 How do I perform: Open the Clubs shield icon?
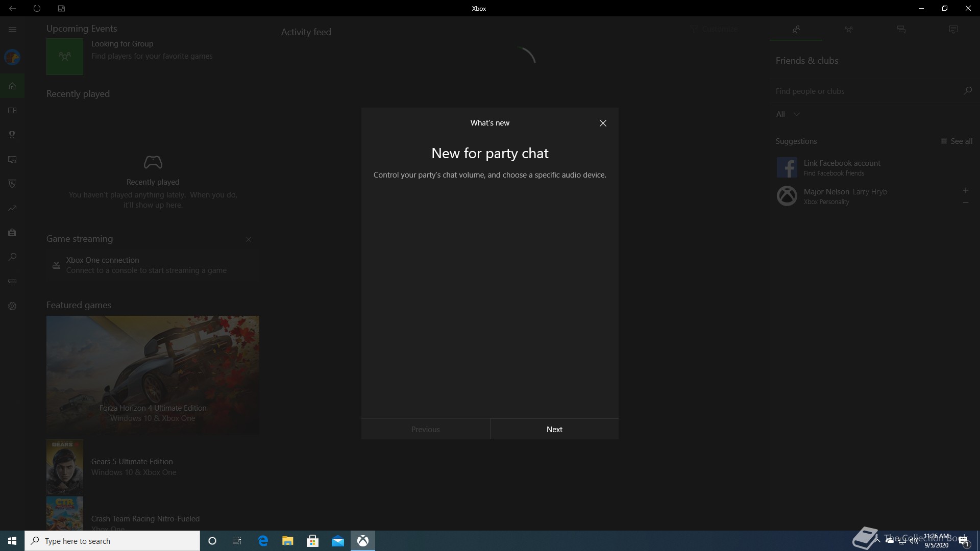12,184
